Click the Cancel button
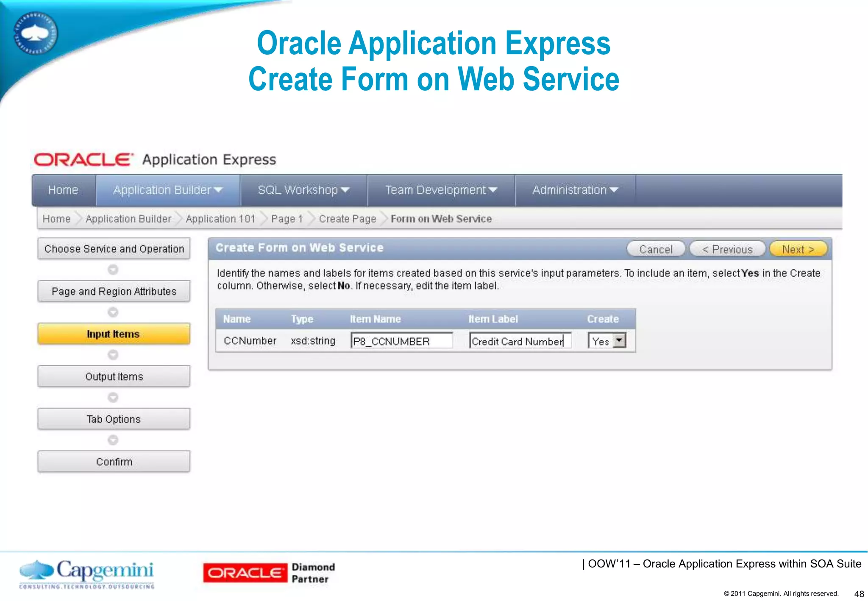This screenshot has height=601, width=868. tap(656, 249)
